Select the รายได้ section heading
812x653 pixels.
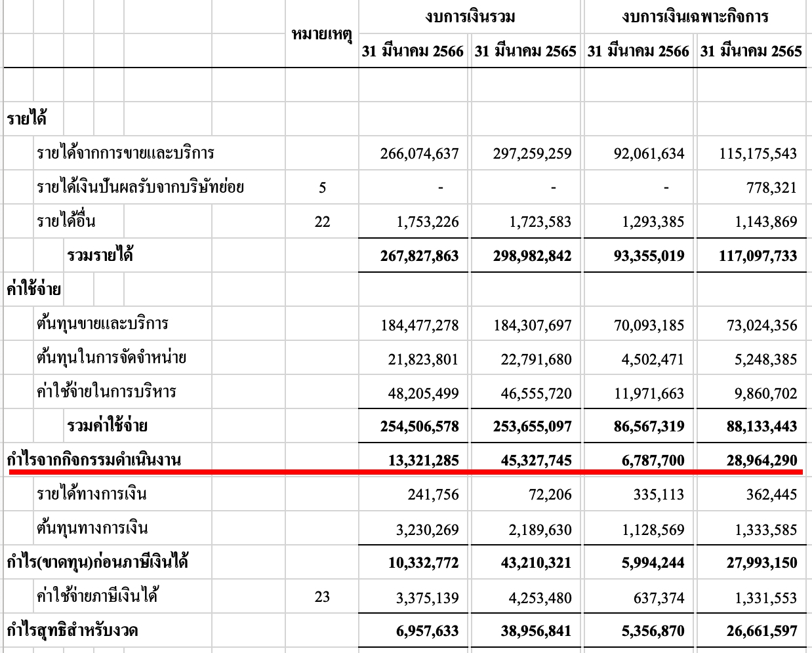(26, 119)
